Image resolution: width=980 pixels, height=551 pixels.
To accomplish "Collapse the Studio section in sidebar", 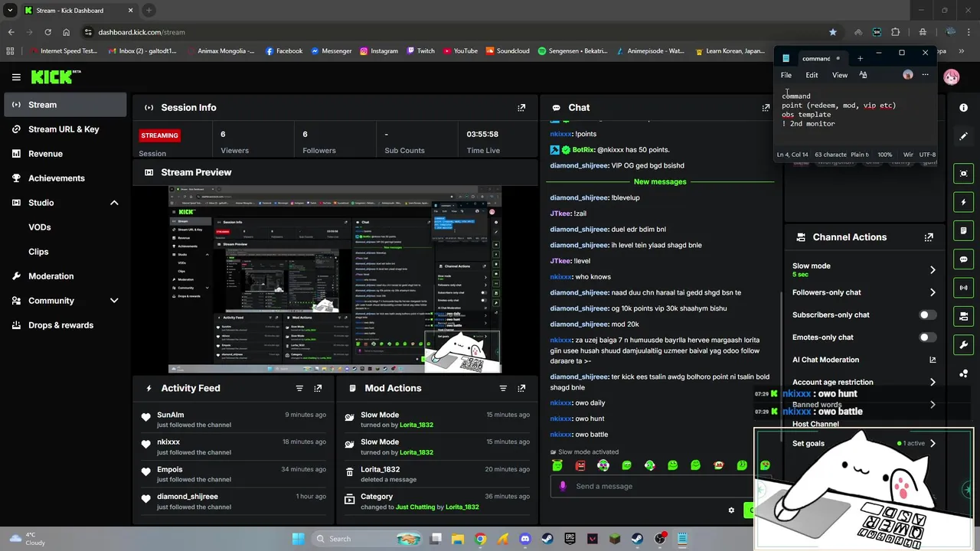I will (114, 203).
